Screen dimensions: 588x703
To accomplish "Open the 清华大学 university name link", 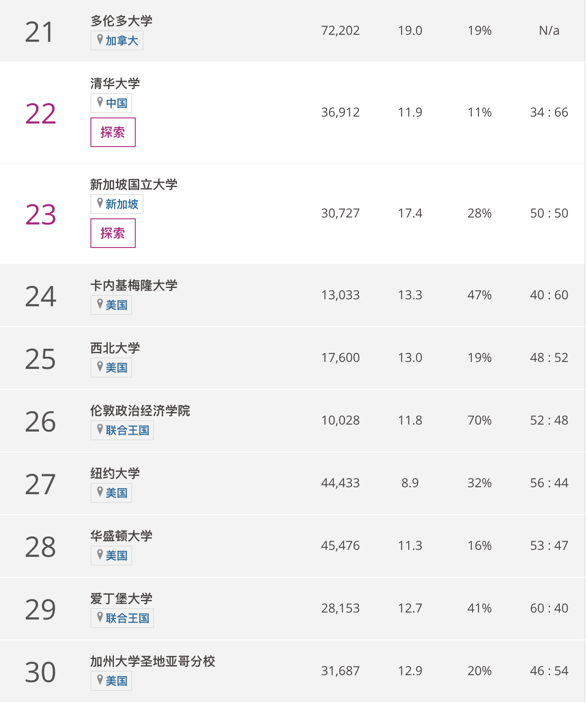I will (x=115, y=83).
